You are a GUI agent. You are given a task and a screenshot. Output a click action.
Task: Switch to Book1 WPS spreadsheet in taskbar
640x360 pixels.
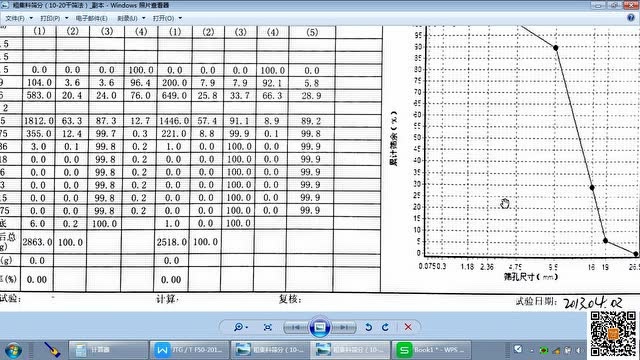431,350
